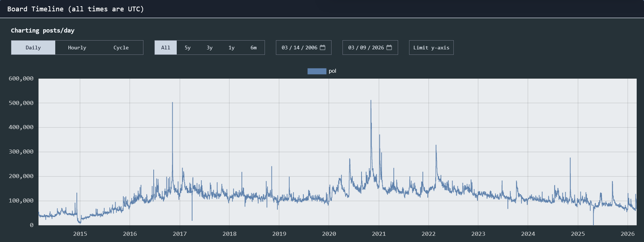Open calendar picker for end date
Image resolution: width=644 pixels, height=242 pixels.
pyautogui.click(x=389, y=48)
